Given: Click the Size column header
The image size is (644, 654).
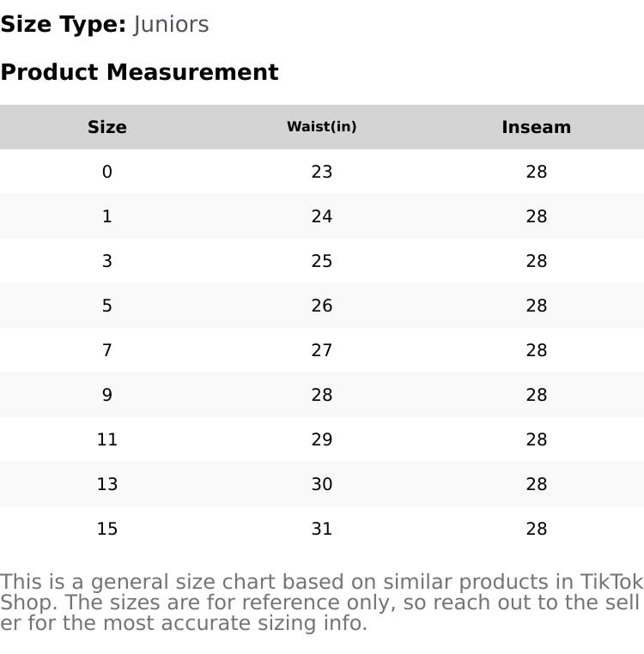Looking at the screenshot, I should click(x=107, y=127).
